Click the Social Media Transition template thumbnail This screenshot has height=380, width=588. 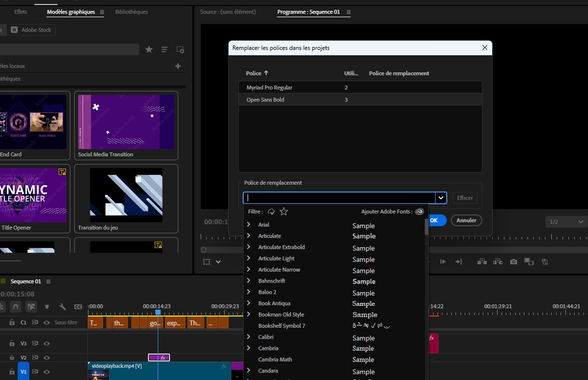coord(126,122)
